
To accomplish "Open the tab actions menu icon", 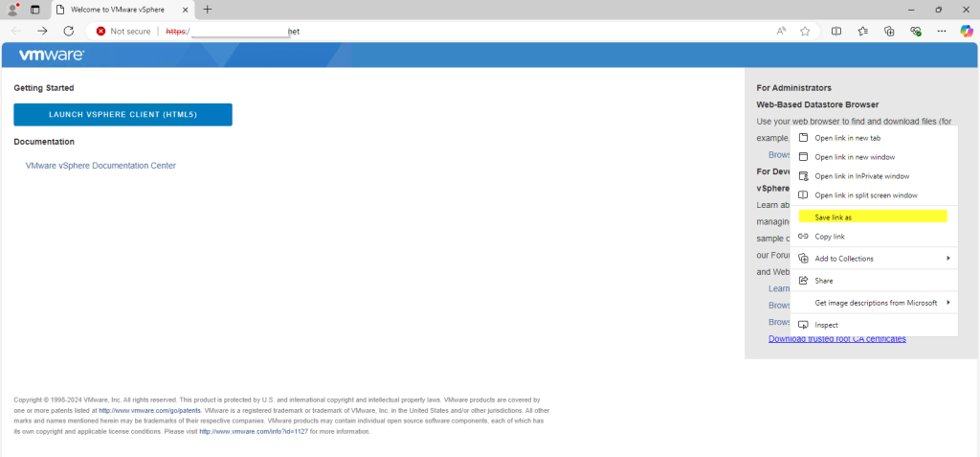I will 35,10.
